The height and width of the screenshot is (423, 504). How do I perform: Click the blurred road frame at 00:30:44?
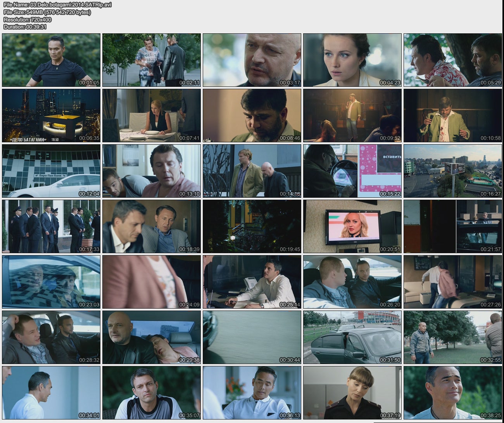[x=252, y=337]
